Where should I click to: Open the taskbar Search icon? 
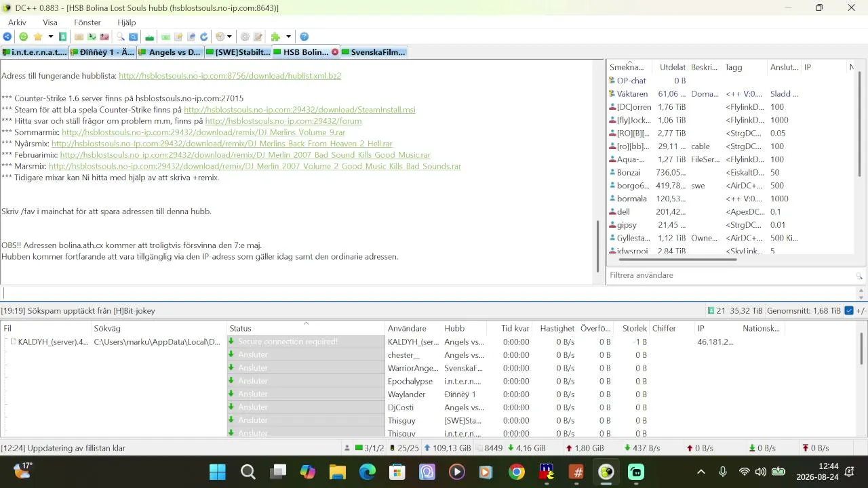[x=248, y=472]
